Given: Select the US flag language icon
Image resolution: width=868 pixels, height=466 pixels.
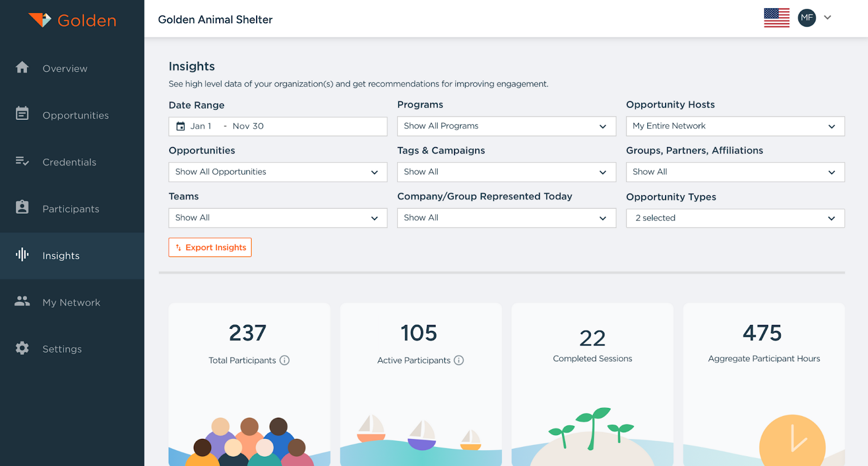Looking at the screenshot, I should tap(776, 18).
